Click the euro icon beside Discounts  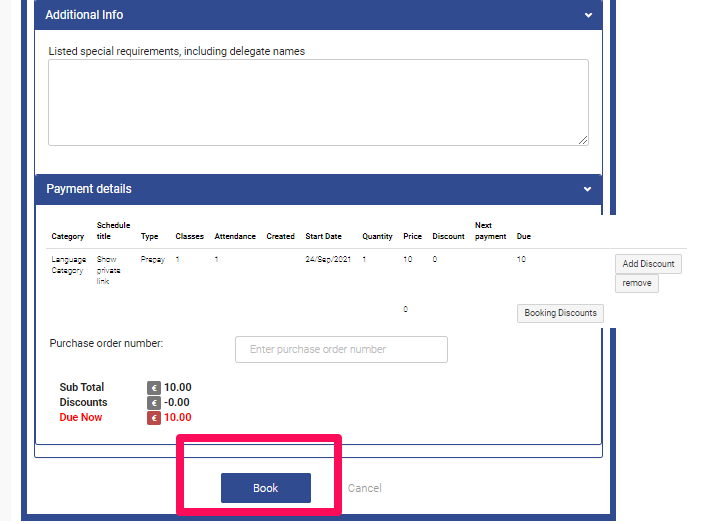pos(154,403)
